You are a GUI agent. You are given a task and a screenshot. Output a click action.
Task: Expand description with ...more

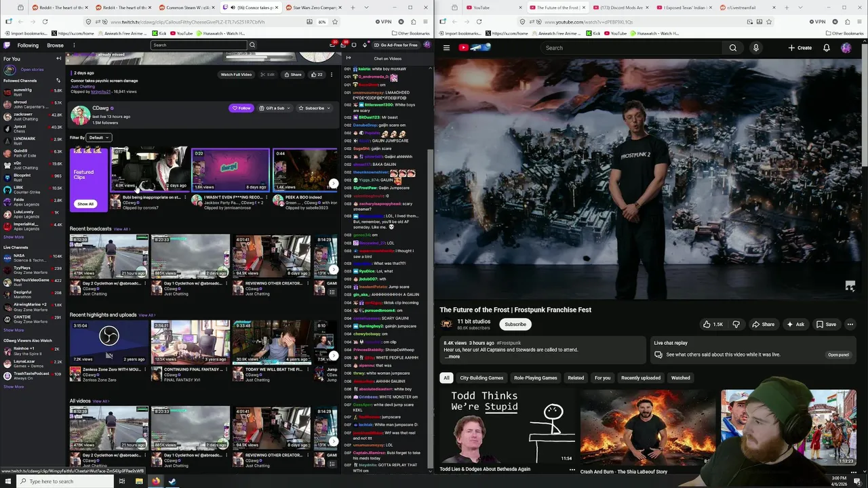click(454, 357)
